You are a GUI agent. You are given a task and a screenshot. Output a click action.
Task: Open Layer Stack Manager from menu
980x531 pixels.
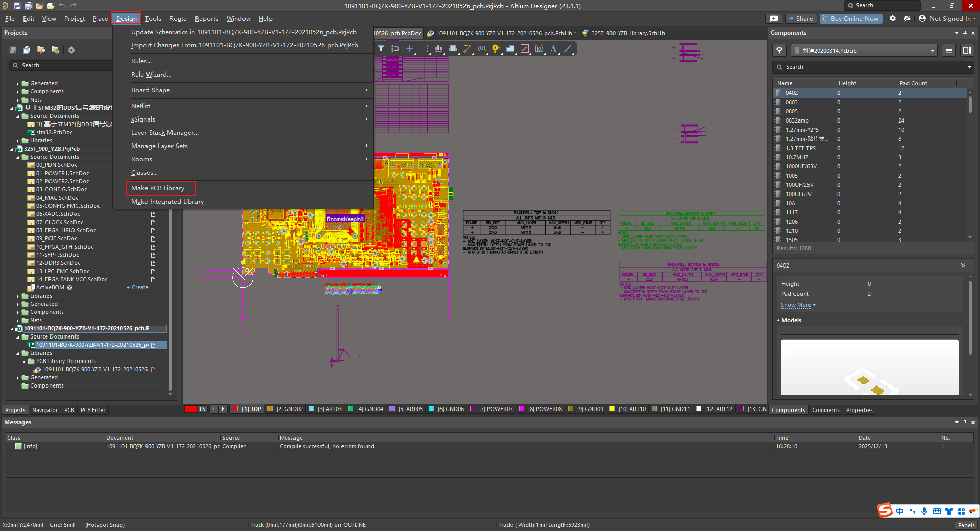(x=165, y=133)
